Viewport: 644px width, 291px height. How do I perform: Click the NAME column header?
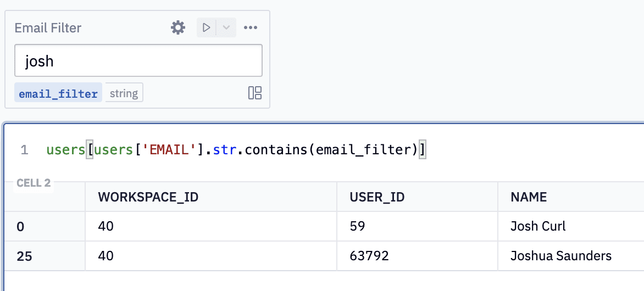529,197
